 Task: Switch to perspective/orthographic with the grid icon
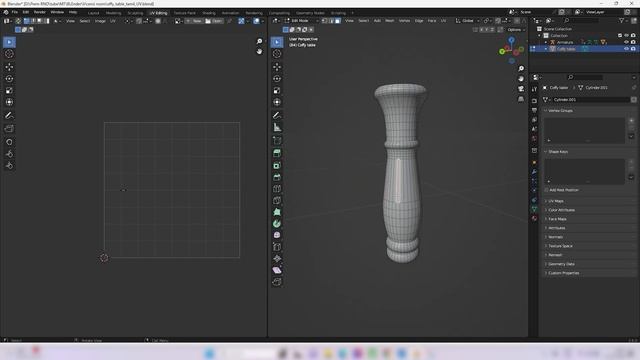click(521, 99)
